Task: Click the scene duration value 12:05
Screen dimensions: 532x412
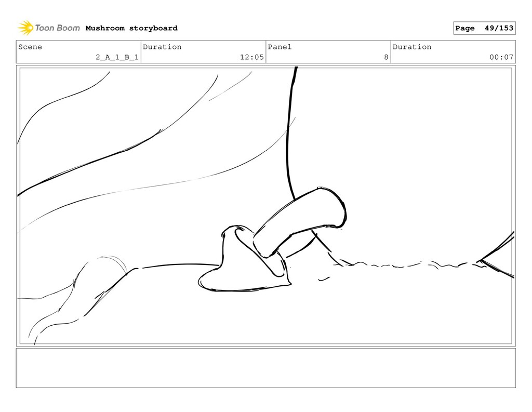Action: 252,57
